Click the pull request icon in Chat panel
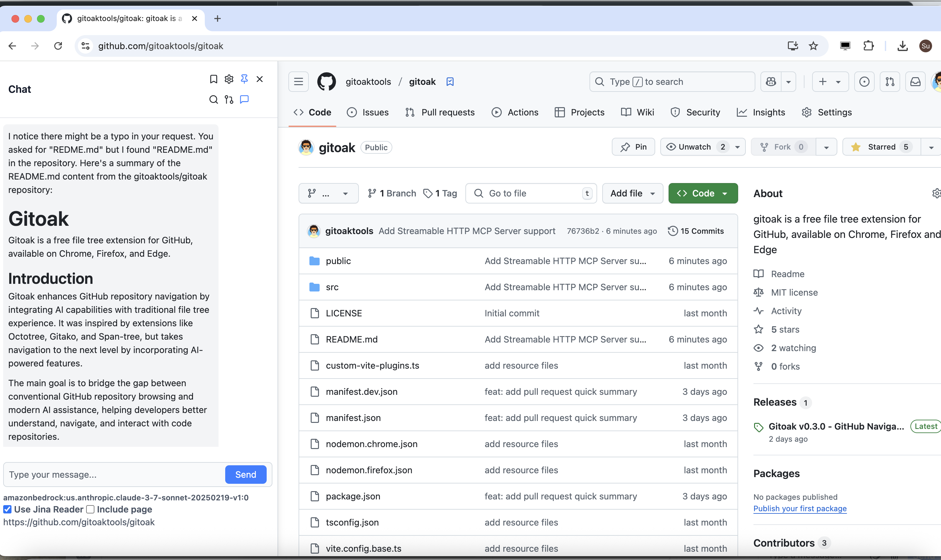Viewport: 941px width, 560px height. pos(229,99)
